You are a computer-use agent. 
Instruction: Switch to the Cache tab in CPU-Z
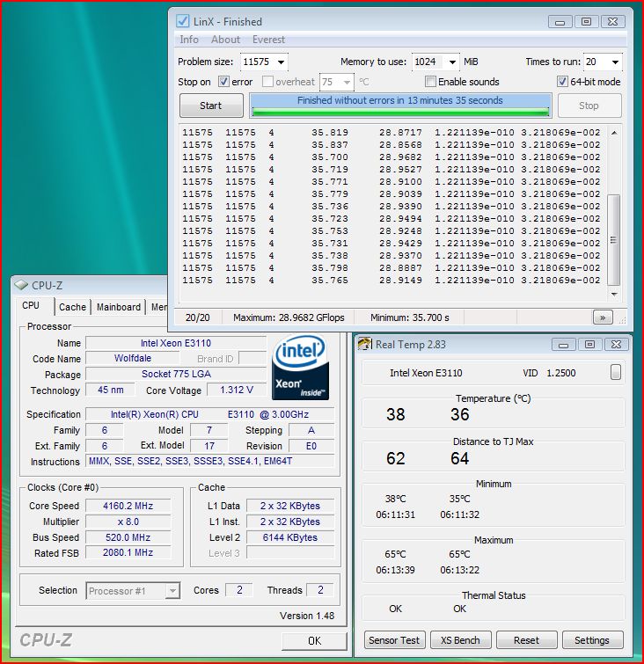72,307
